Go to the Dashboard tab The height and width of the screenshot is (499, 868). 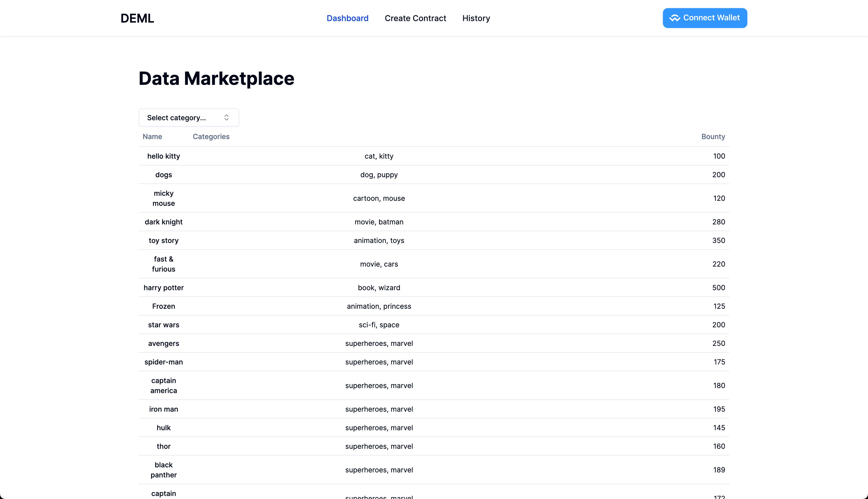pos(347,18)
